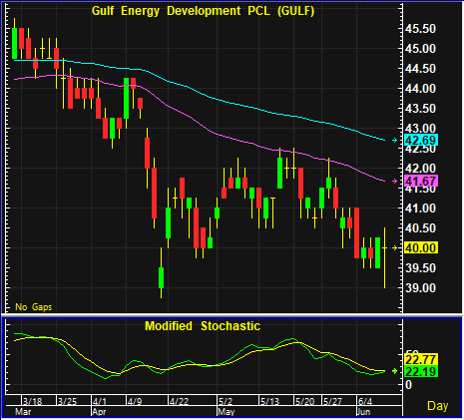The height and width of the screenshot is (420, 464).
Task: Click the magenta arrow beside 41.67
Action: (x=395, y=181)
